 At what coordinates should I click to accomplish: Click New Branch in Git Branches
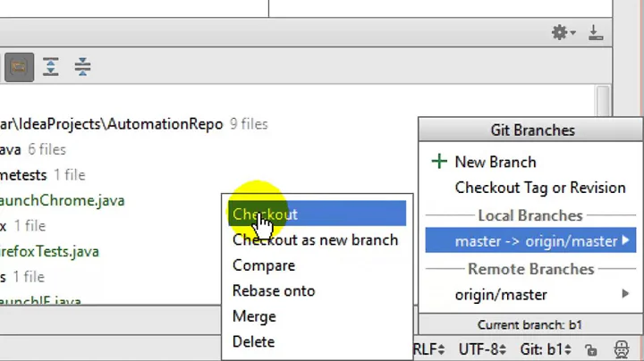point(496,162)
